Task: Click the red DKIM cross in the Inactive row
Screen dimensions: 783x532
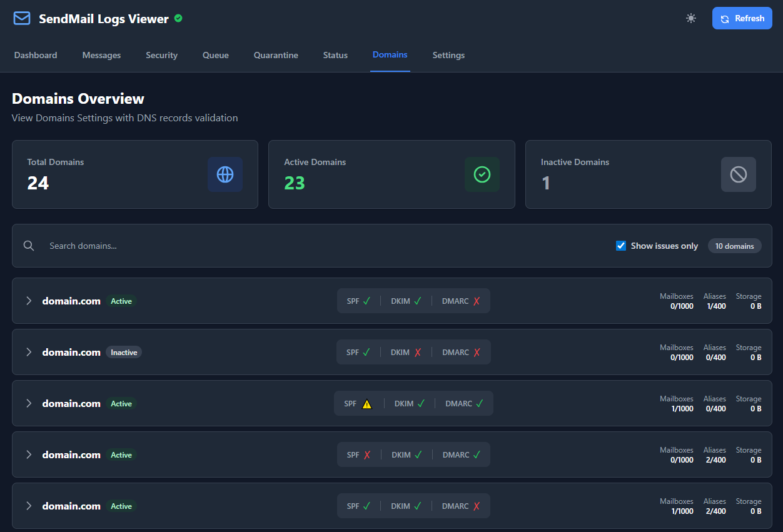Action: (x=418, y=353)
